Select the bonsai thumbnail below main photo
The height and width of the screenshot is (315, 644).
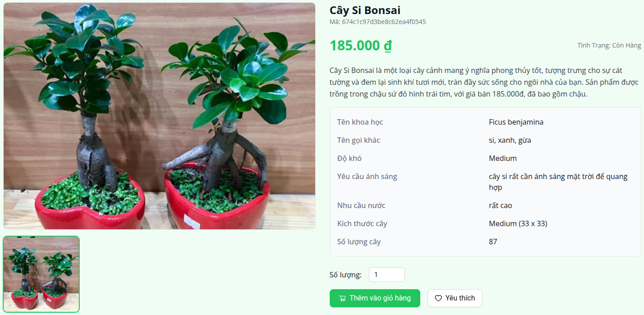[x=41, y=274]
